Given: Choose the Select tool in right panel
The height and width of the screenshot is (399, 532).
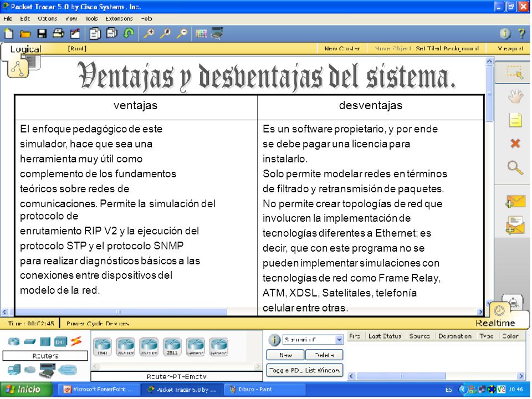Looking at the screenshot, I should click(515, 73).
